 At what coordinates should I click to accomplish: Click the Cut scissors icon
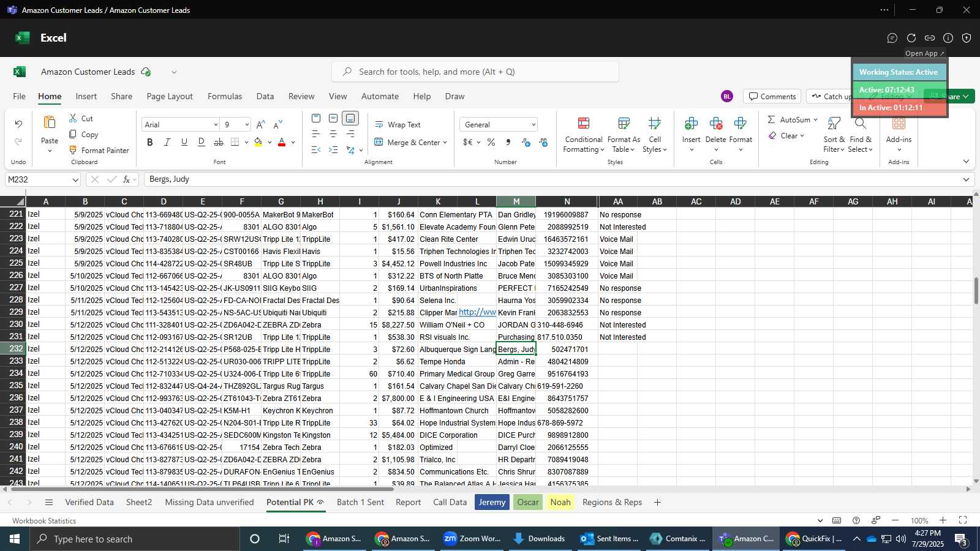73,118
